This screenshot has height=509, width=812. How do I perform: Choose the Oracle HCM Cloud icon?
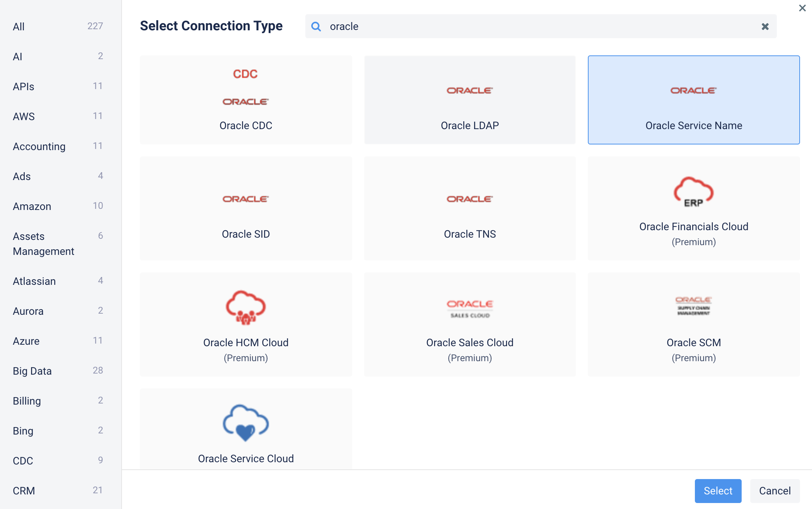coord(245,307)
